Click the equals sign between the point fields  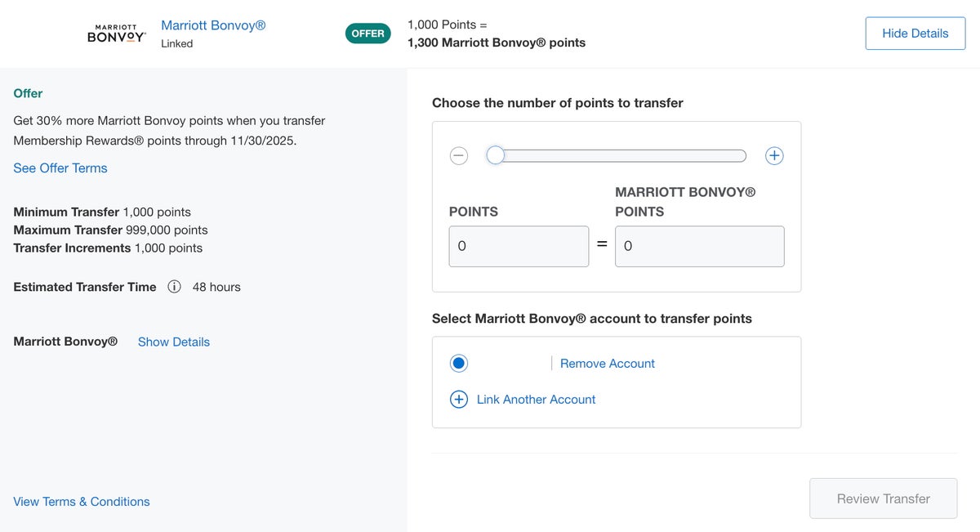601,245
